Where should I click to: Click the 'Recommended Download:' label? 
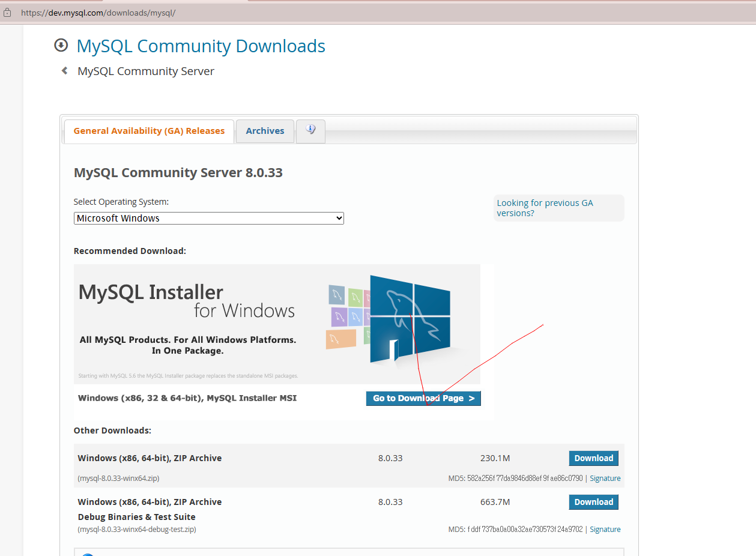pos(130,251)
